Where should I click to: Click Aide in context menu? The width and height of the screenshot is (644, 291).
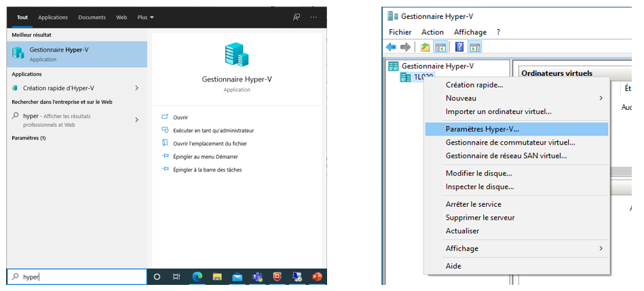516,266
